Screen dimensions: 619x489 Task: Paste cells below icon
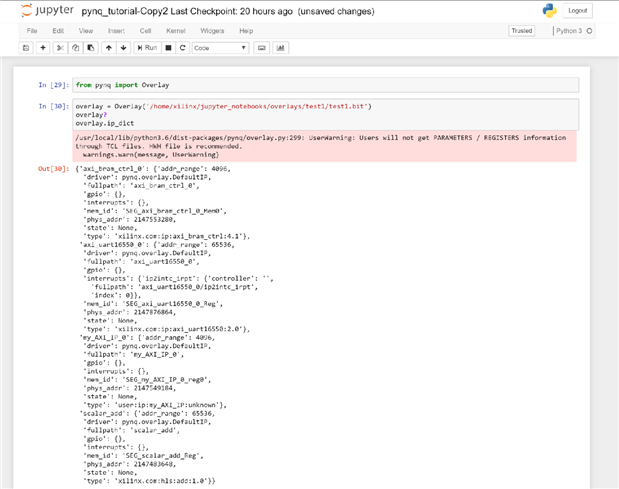click(x=90, y=48)
